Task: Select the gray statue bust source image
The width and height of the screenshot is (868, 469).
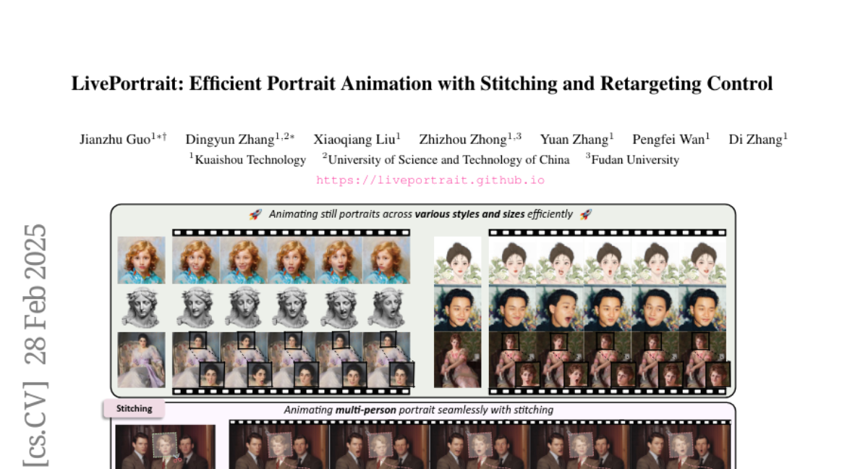Action: [142, 308]
